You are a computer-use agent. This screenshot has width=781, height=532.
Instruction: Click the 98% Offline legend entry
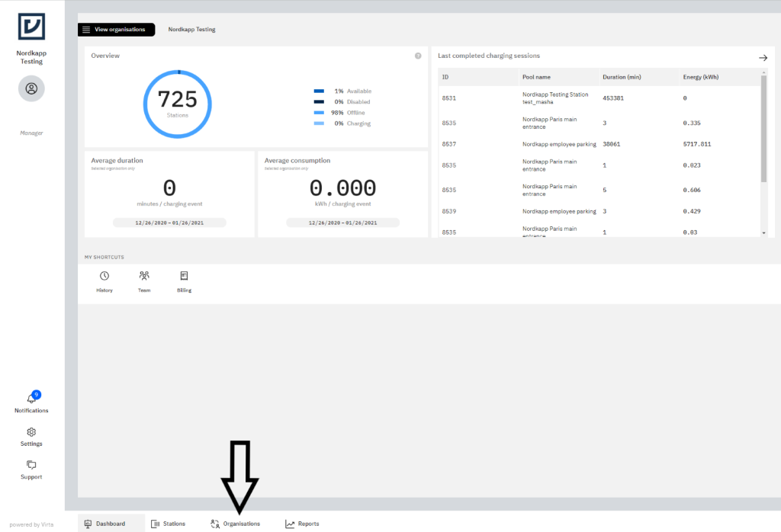click(x=339, y=113)
